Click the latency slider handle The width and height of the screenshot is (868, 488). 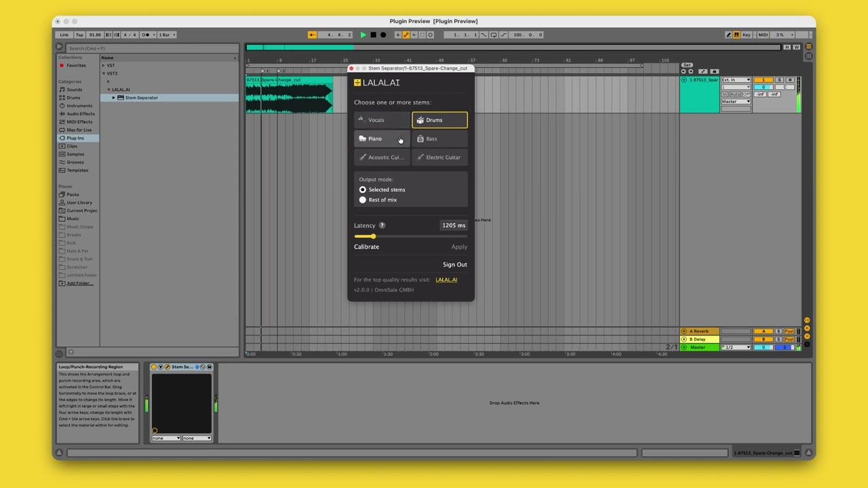point(373,237)
